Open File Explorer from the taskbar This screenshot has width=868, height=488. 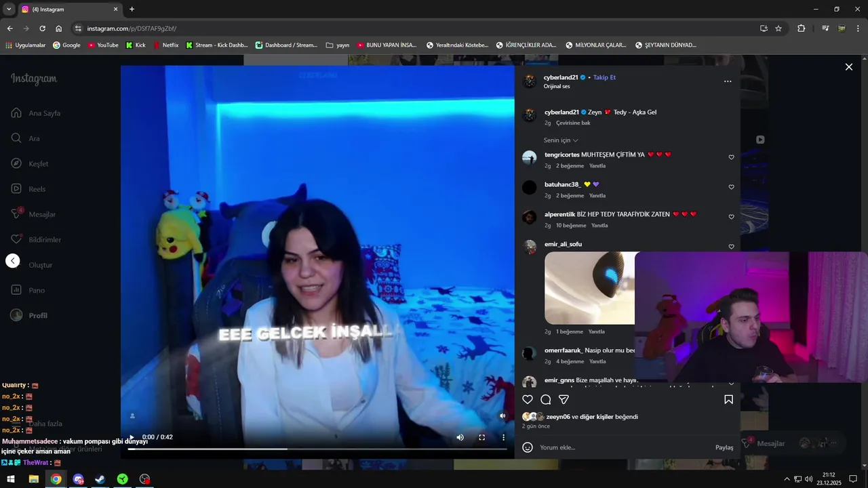click(x=33, y=479)
